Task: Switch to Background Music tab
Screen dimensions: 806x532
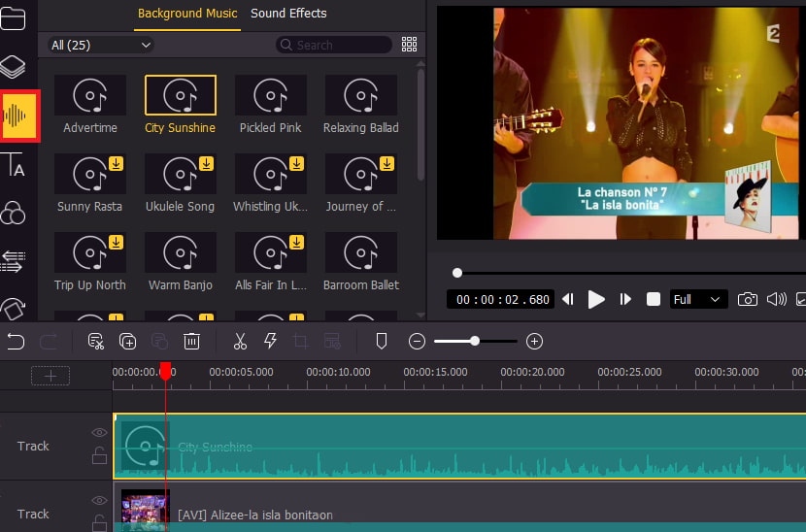Action: [x=187, y=14]
